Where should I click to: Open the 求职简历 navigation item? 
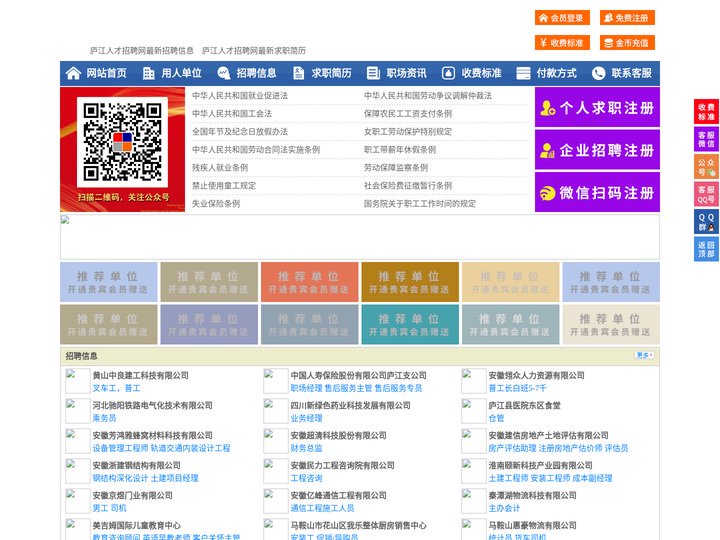332,73
